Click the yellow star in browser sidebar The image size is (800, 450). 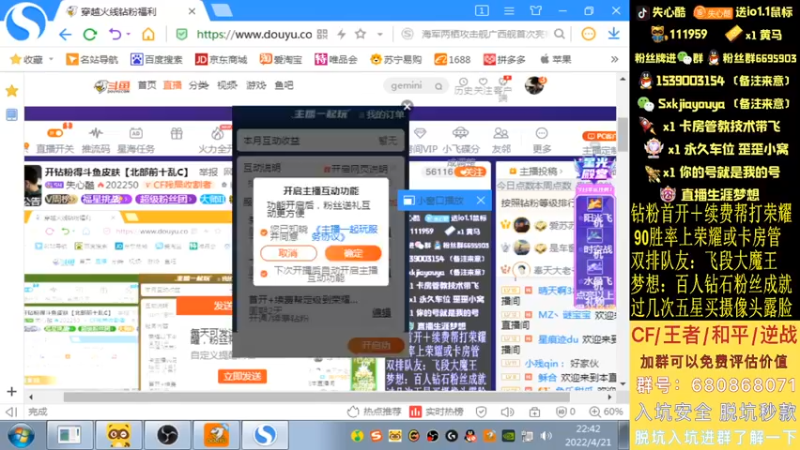pos(12,91)
